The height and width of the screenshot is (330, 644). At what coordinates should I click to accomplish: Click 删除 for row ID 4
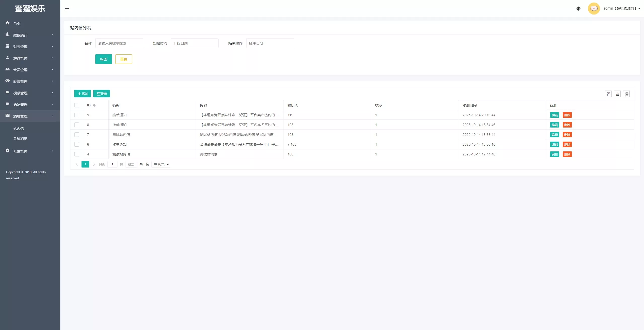567,154
